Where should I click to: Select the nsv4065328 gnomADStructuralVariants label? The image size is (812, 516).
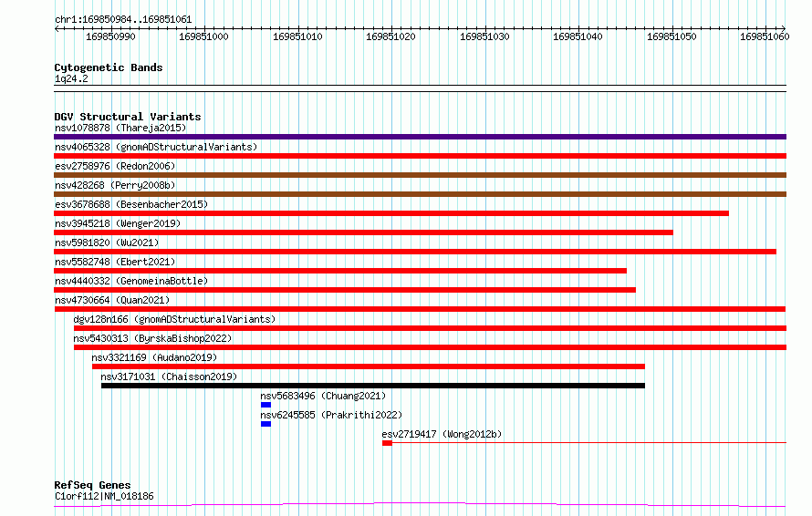coord(156,147)
